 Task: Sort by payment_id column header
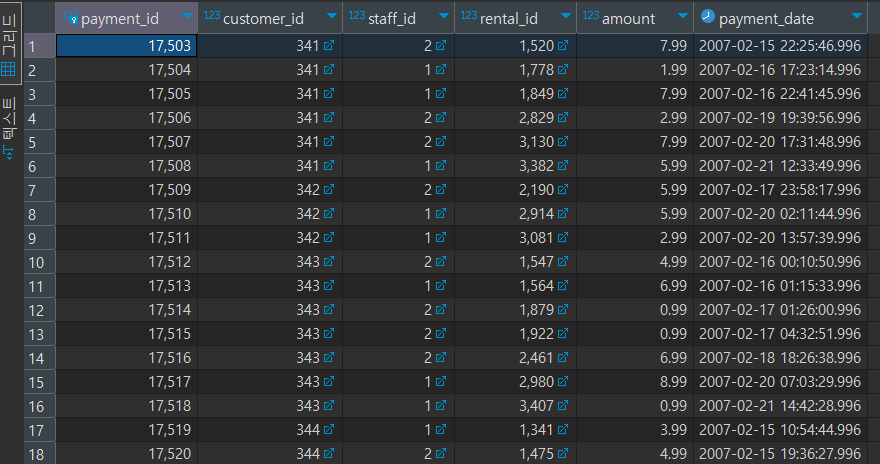[x=120, y=19]
